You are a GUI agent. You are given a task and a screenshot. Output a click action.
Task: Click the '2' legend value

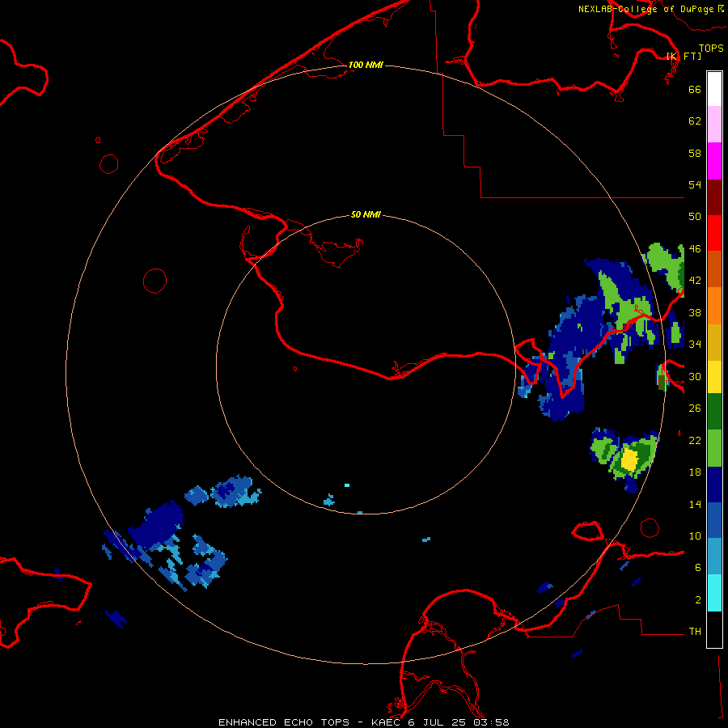(x=697, y=600)
